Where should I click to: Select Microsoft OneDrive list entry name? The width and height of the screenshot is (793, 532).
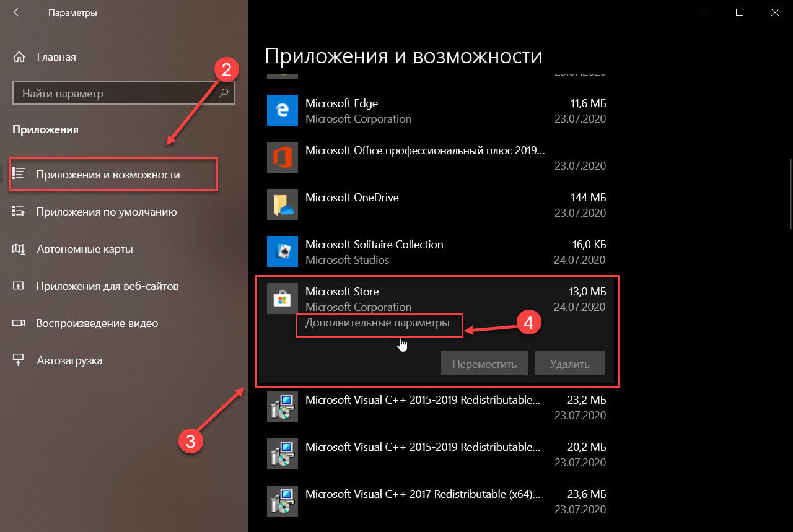[x=352, y=198]
